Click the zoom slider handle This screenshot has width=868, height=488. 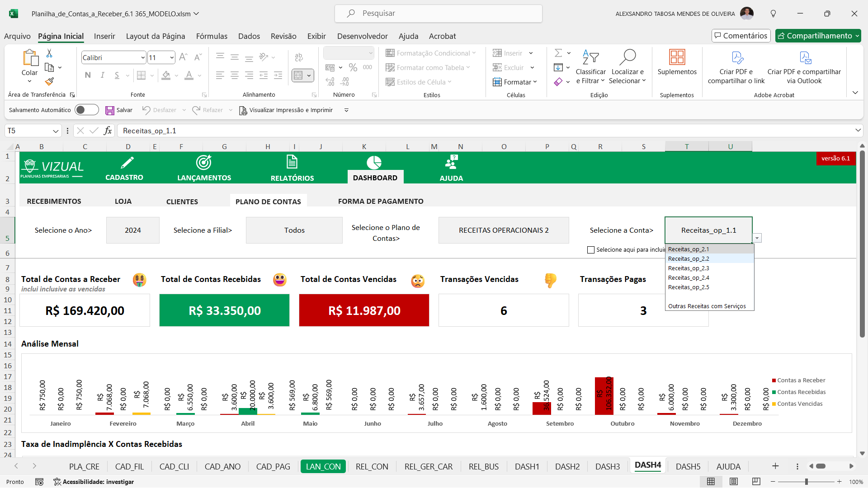[x=806, y=482]
